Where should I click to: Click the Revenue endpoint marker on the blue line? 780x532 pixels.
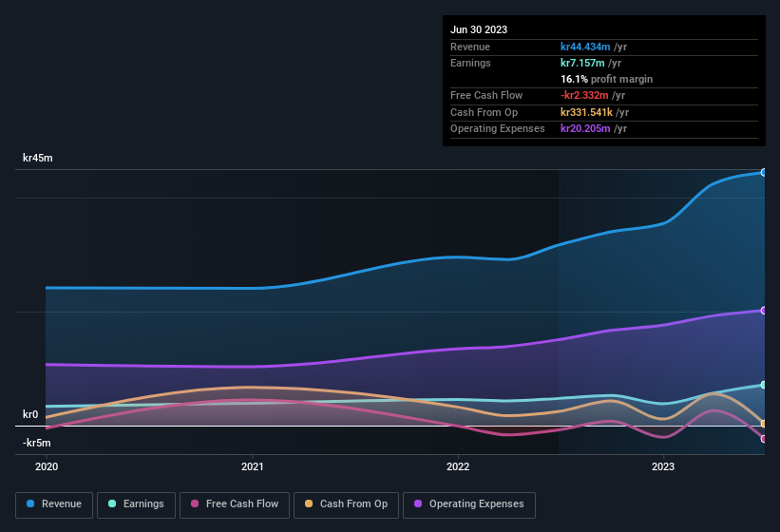[763, 173]
